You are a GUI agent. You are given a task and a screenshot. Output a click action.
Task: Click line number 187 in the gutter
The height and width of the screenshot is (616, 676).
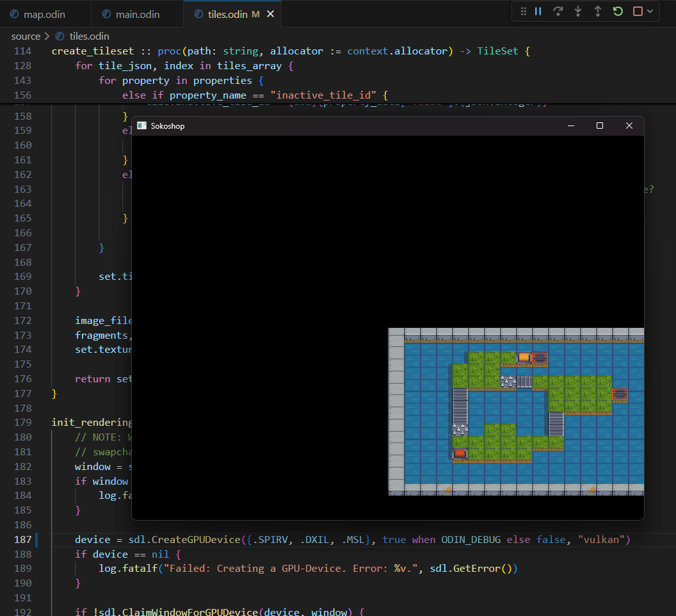click(x=22, y=540)
